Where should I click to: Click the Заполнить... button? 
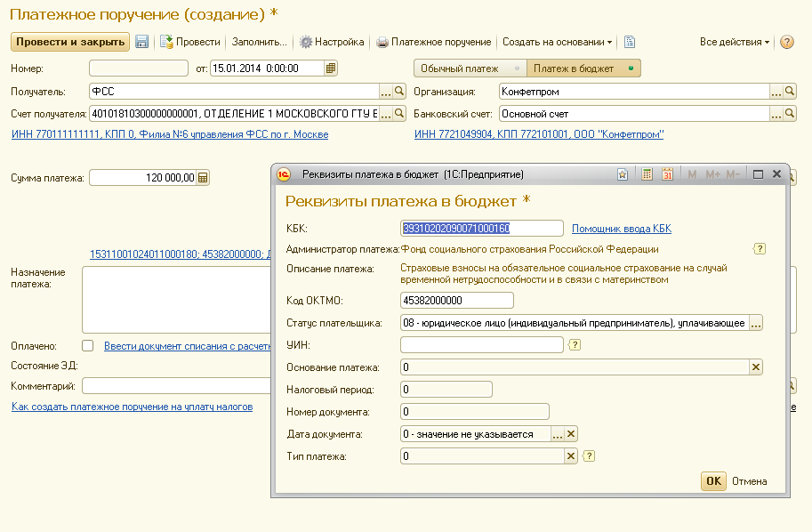pyautogui.click(x=259, y=42)
